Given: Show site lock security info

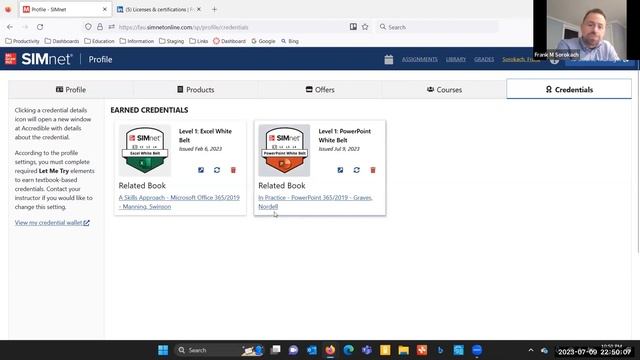Looking at the screenshot, I should (100, 27).
